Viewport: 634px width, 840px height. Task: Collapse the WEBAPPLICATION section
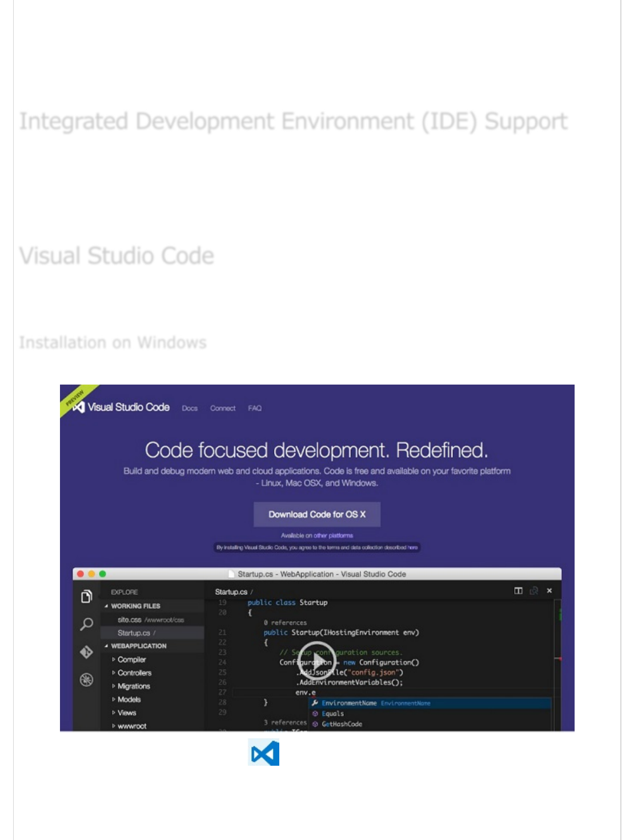click(x=136, y=646)
